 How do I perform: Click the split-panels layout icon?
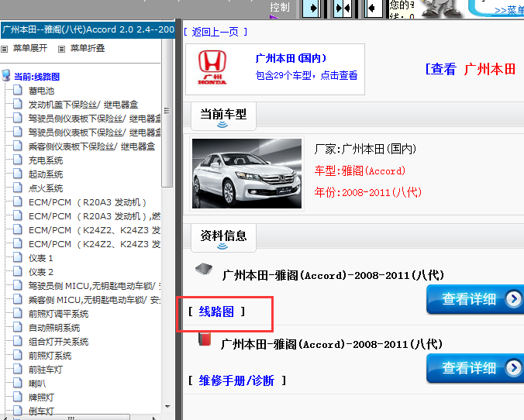[x=343, y=8]
